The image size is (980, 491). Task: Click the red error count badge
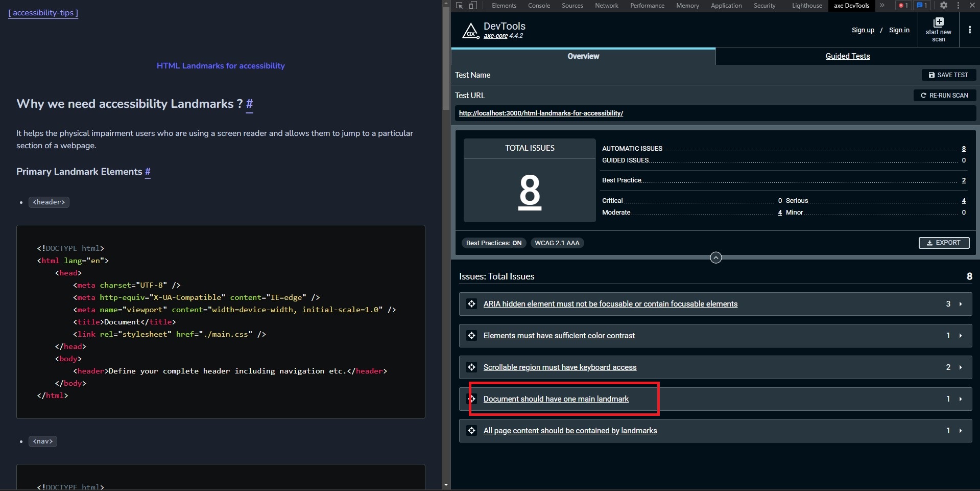click(903, 6)
